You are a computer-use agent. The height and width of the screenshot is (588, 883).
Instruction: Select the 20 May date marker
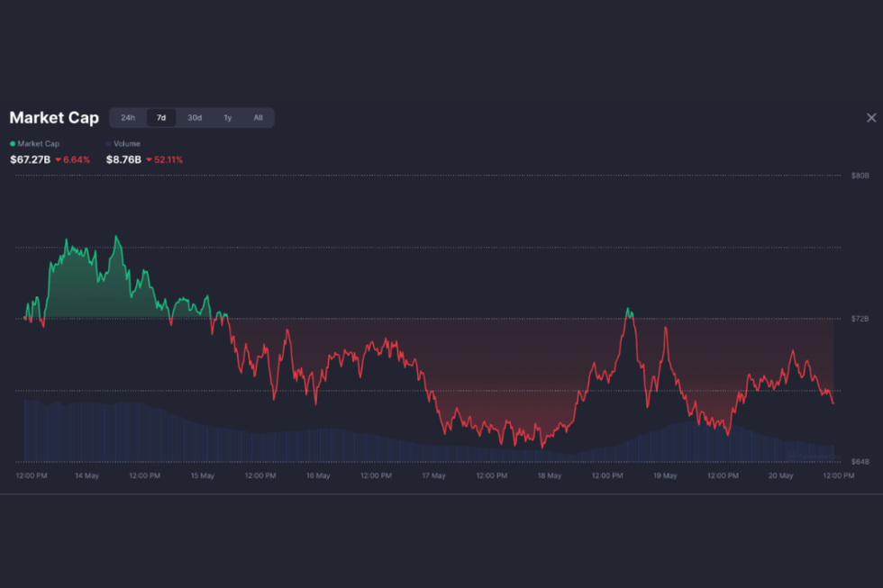[x=780, y=475]
